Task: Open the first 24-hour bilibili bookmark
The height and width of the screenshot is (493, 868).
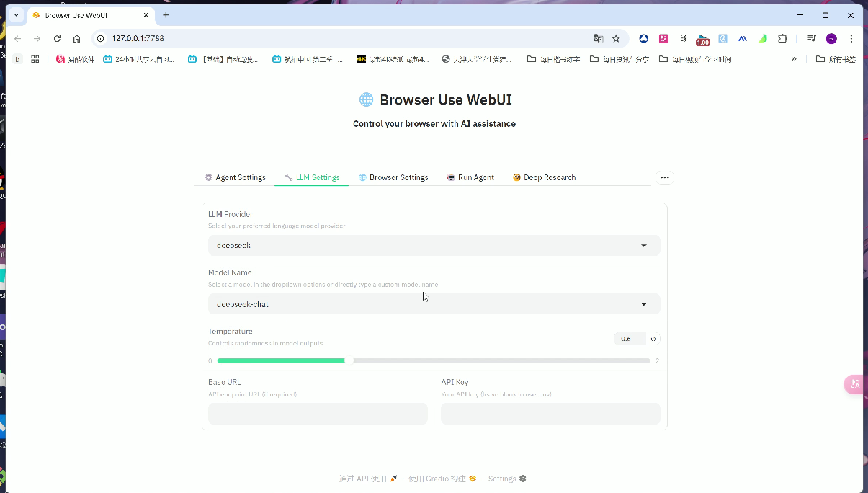Action: 138,59
